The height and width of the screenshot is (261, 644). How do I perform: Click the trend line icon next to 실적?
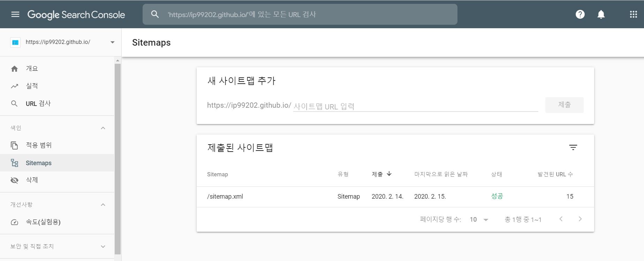pos(14,86)
